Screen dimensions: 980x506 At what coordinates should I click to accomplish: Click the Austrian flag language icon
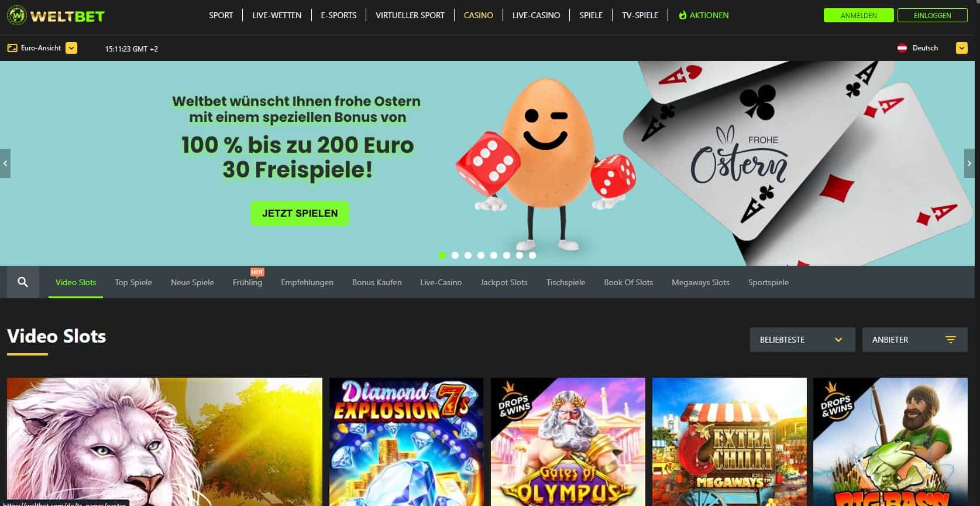point(902,48)
